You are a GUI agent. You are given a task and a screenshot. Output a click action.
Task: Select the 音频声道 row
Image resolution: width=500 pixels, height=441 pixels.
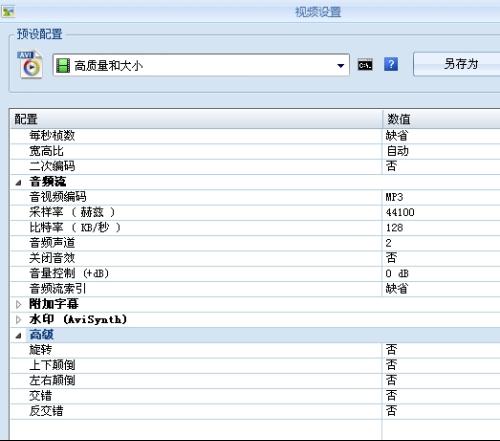pyautogui.click(x=255, y=243)
